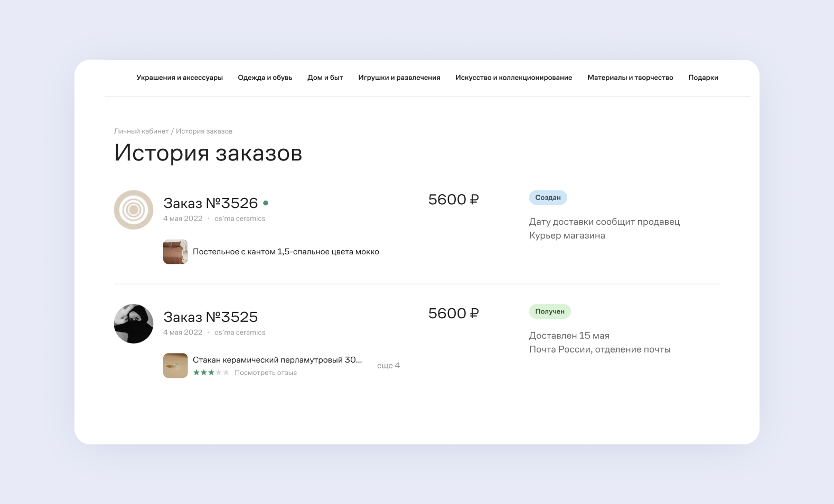Click the 5600 ₽ price of order 3526

click(453, 199)
